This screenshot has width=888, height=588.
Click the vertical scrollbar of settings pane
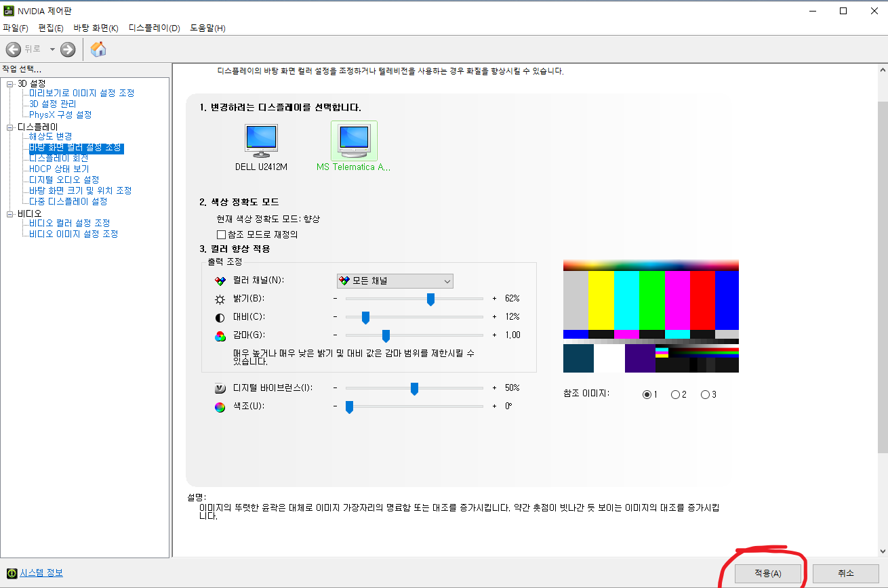(882, 278)
